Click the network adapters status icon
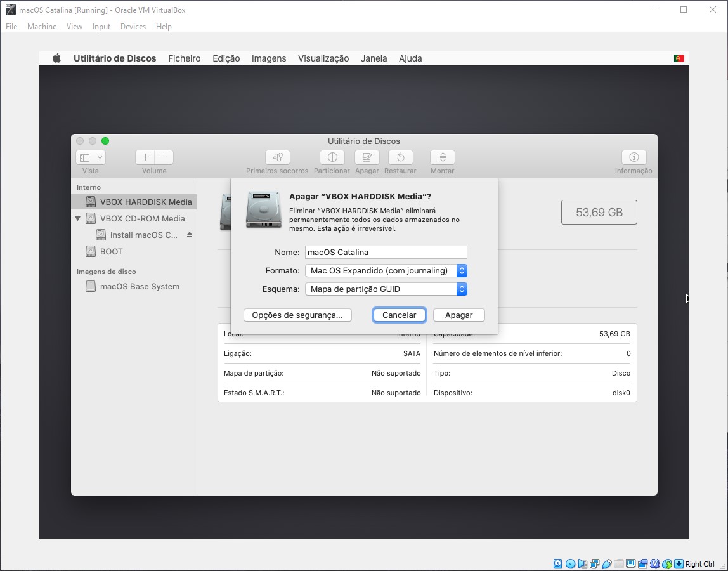 pos(594,564)
